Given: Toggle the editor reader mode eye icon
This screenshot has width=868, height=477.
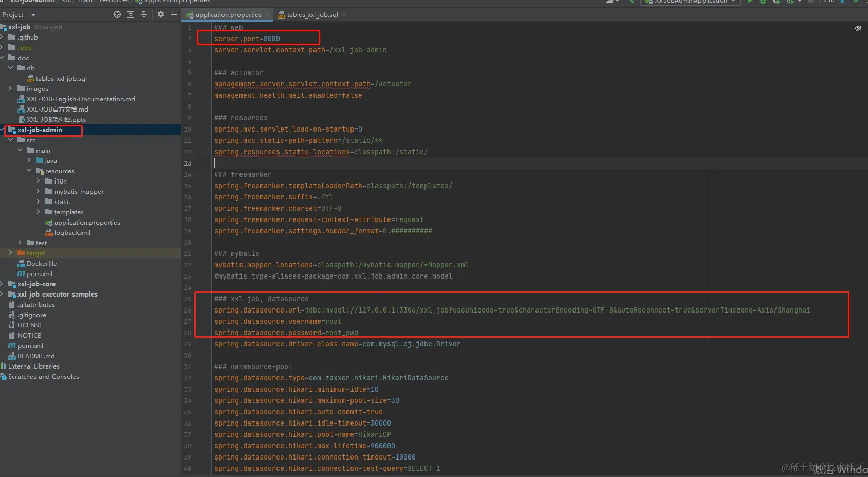Looking at the screenshot, I should [x=858, y=28].
